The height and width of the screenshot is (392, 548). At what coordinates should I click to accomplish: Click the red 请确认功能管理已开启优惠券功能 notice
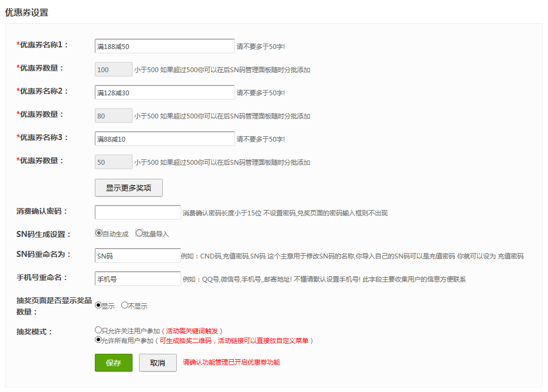tap(231, 362)
